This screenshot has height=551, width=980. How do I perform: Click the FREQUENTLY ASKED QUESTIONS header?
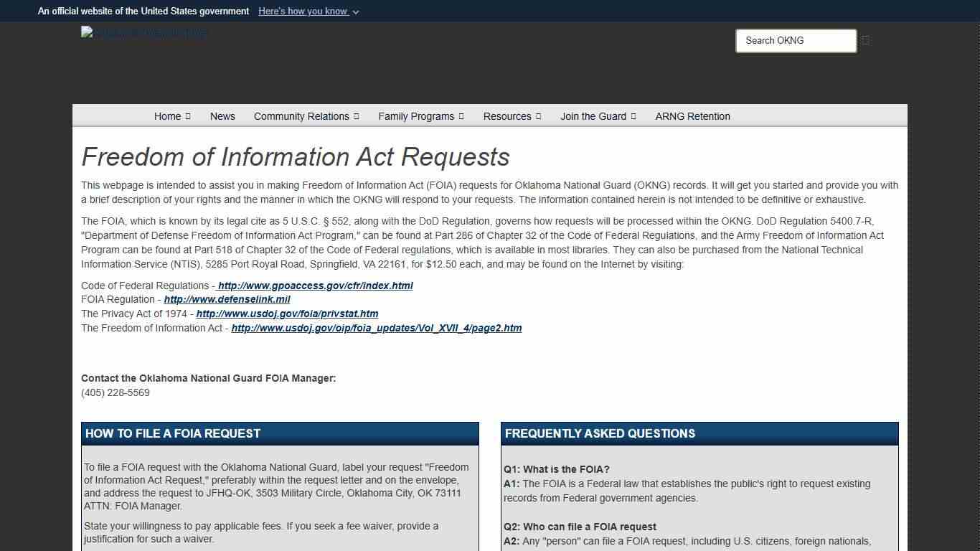[x=600, y=433]
